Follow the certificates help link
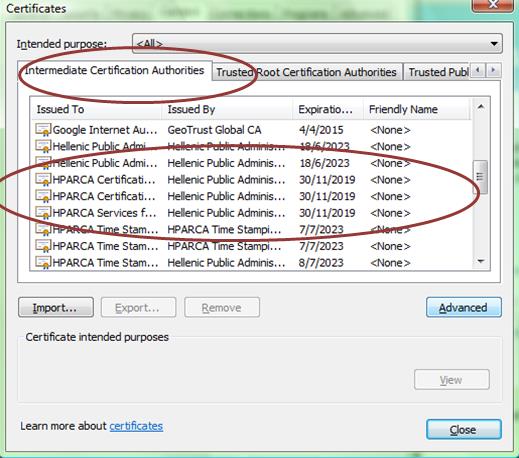This screenshot has height=458, width=519. (136, 426)
